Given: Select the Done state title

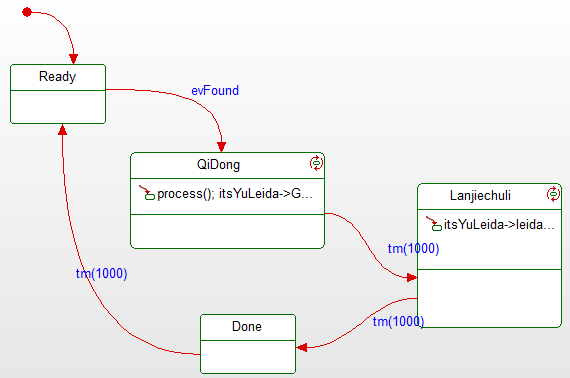Looking at the screenshot, I should [246, 326].
